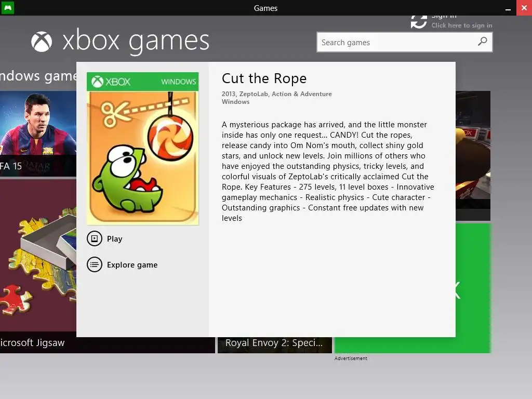Click the game description paragraph

[x=328, y=171]
